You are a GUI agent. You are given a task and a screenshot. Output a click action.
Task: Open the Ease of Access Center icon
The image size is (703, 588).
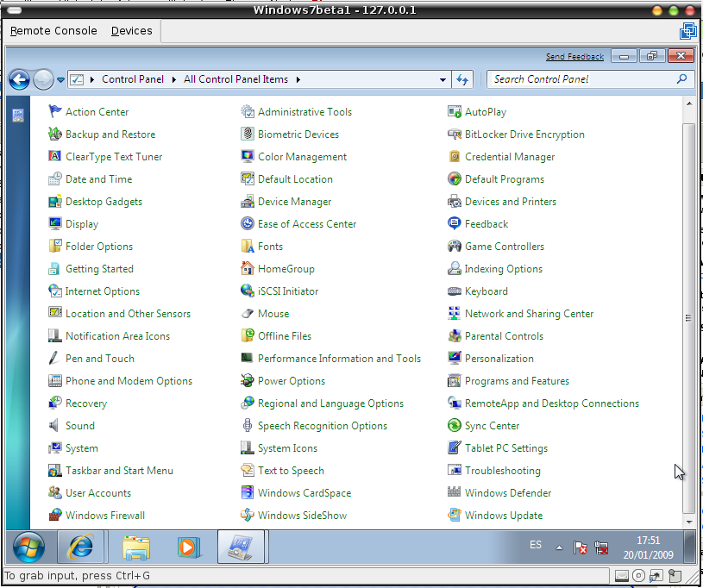(x=247, y=223)
